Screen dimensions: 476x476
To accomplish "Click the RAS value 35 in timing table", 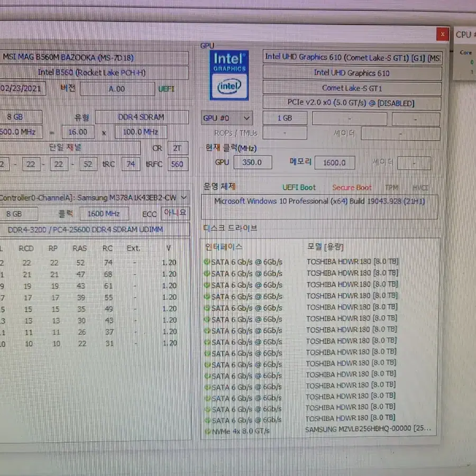I will coord(81,309).
